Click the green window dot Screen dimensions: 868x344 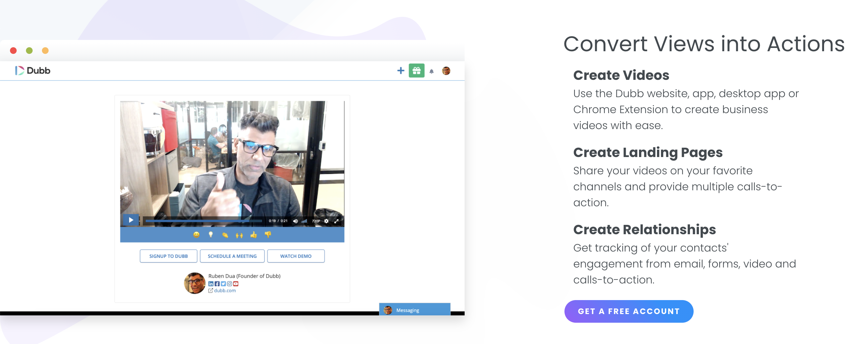[29, 51]
